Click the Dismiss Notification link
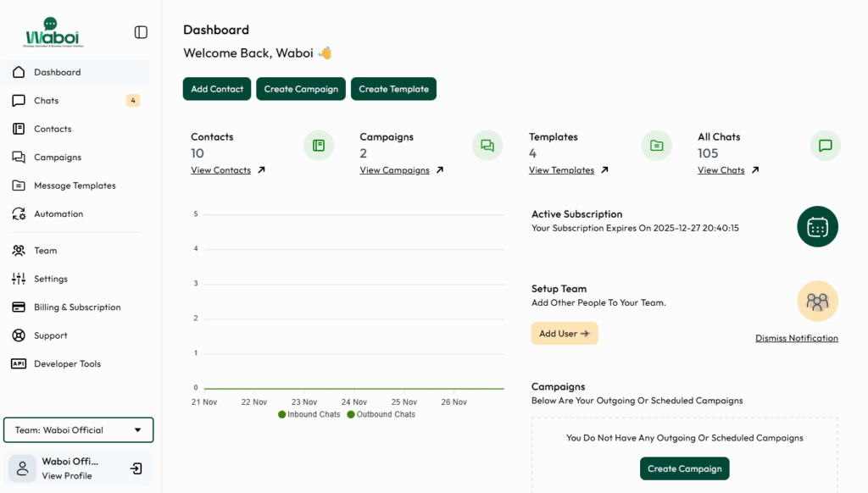The width and height of the screenshot is (868, 493). click(x=796, y=337)
